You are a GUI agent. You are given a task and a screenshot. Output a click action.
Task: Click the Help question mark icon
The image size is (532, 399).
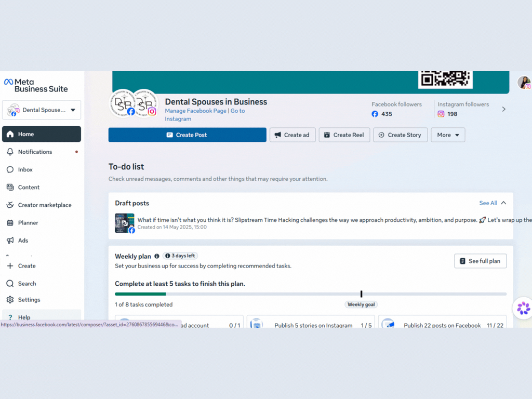pyautogui.click(x=10, y=317)
